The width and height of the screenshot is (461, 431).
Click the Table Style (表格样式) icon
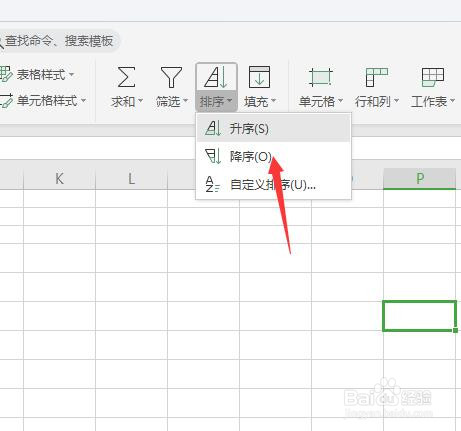click(x=6, y=74)
